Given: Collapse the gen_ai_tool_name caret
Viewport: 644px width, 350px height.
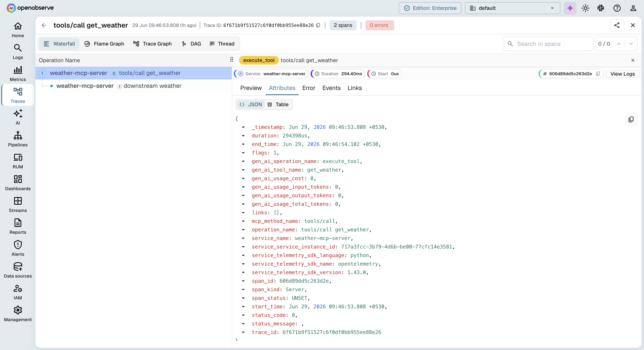Looking at the screenshot, I should 243,170.
